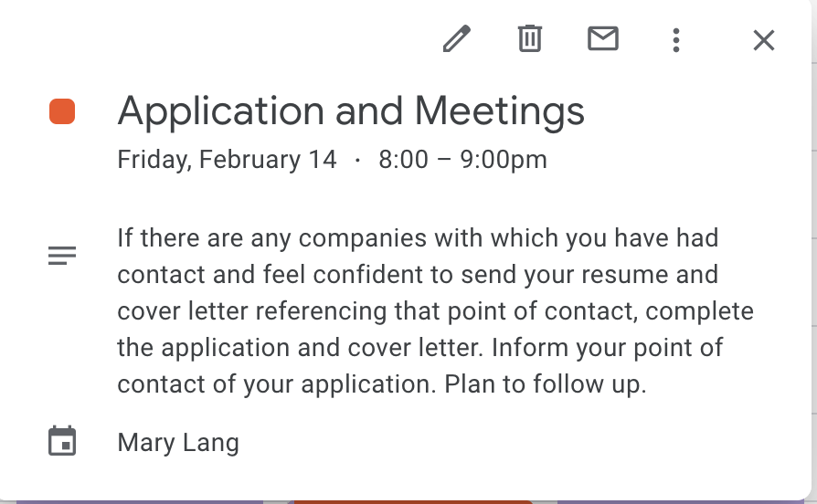Viewport: 817px width, 504px height.
Task: Delete the event using the trash icon
Action: point(530,38)
